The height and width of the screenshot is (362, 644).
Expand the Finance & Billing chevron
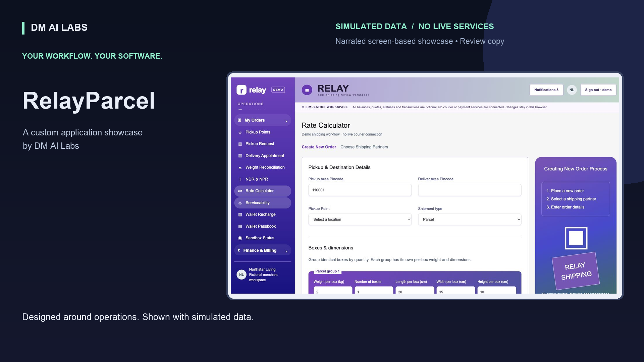click(x=286, y=251)
